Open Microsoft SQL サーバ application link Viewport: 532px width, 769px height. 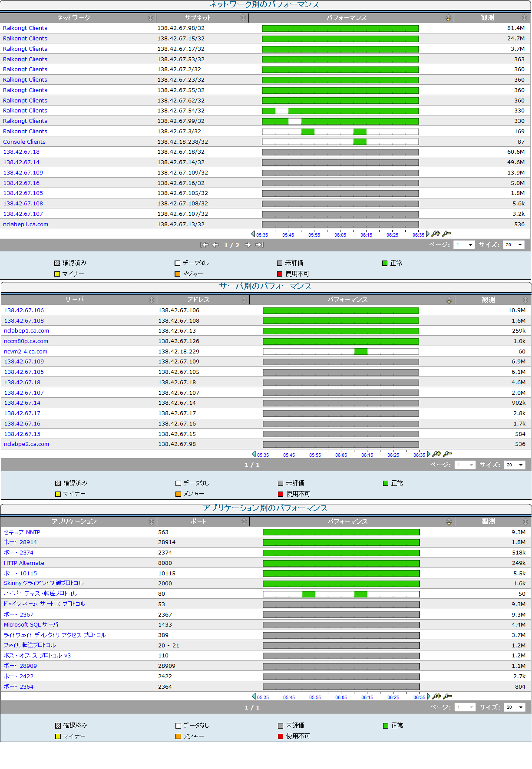pyautogui.click(x=31, y=625)
